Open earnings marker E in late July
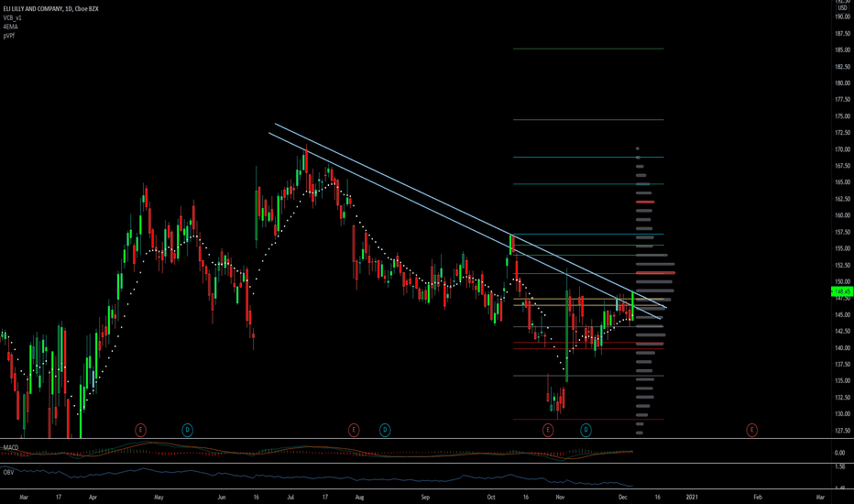 (x=354, y=430)
